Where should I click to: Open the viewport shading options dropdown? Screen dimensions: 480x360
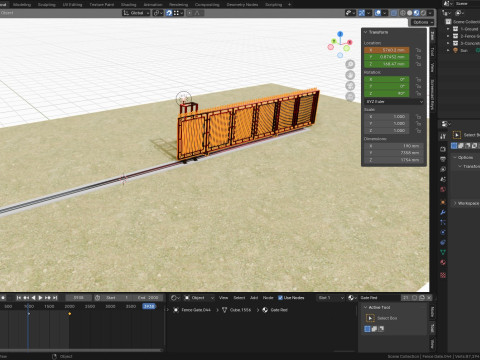[430, 13]
